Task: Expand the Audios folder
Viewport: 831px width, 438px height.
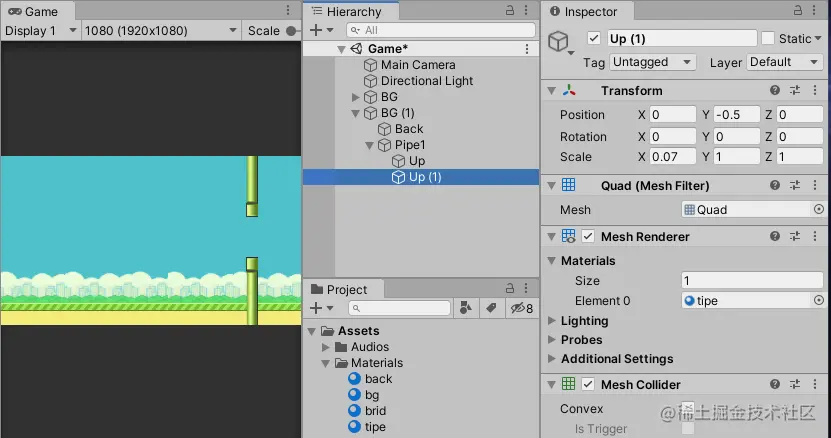Action: [325, 347]
